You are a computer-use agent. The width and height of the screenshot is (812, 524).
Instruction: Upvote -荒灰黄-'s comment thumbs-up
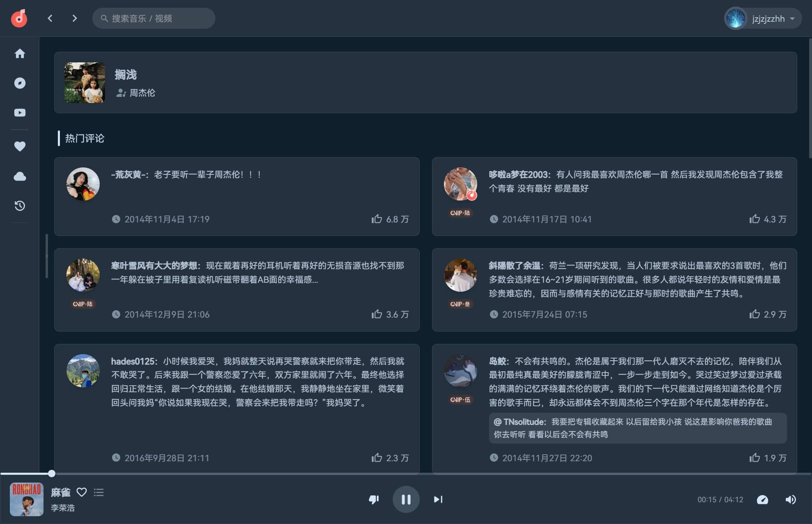click(x=377, y=219)
